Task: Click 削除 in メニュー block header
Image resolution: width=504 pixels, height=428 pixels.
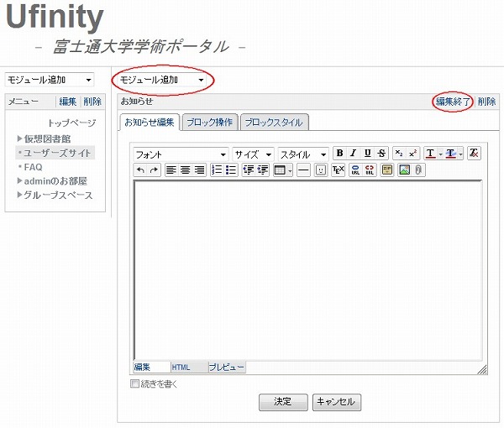Action: click(92, 102)
